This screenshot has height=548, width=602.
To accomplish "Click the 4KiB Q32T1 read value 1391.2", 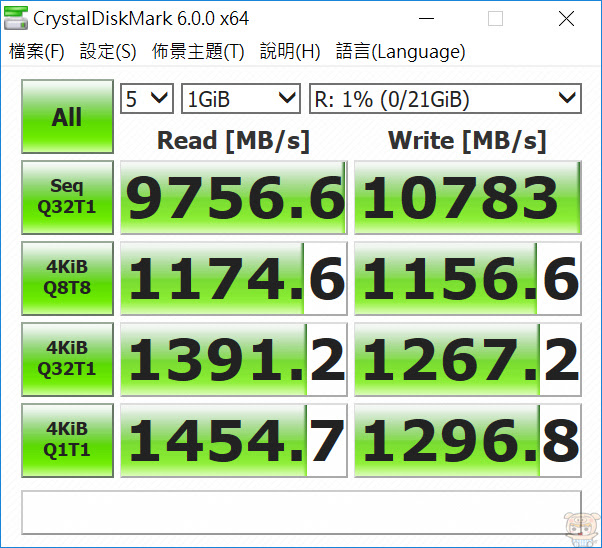I will 234,359.
